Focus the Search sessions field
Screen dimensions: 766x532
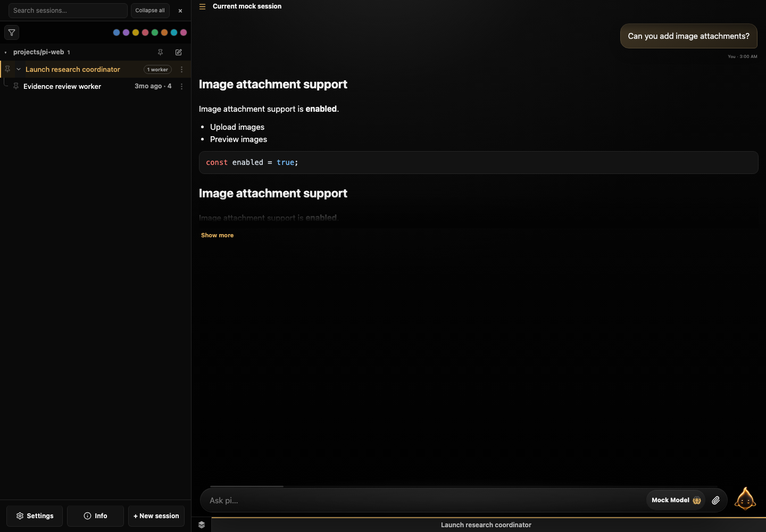pos(68,11)
